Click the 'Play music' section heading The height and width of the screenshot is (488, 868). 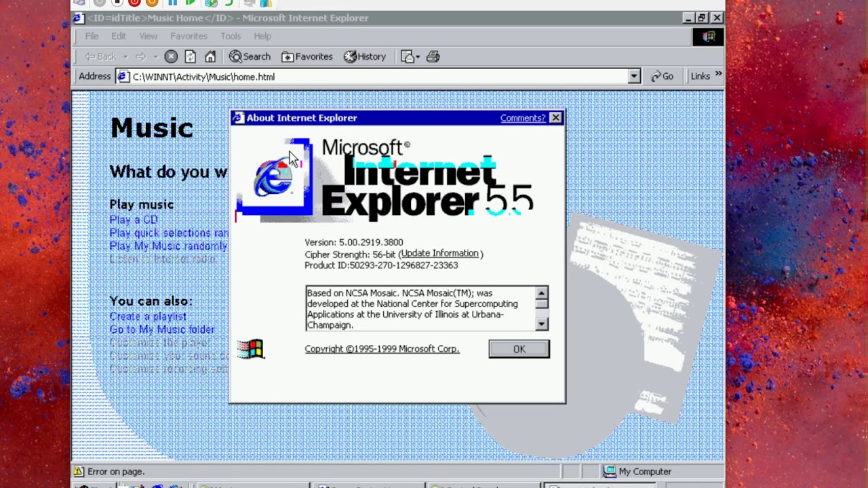click(142, 204)
